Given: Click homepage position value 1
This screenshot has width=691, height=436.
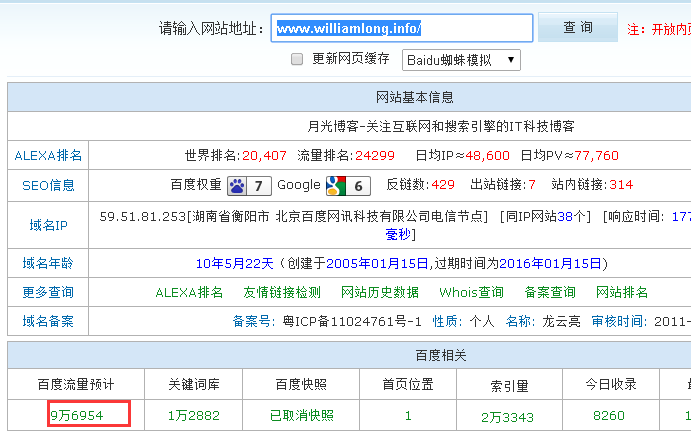Looking at the screenshot, I should [408, 416].
